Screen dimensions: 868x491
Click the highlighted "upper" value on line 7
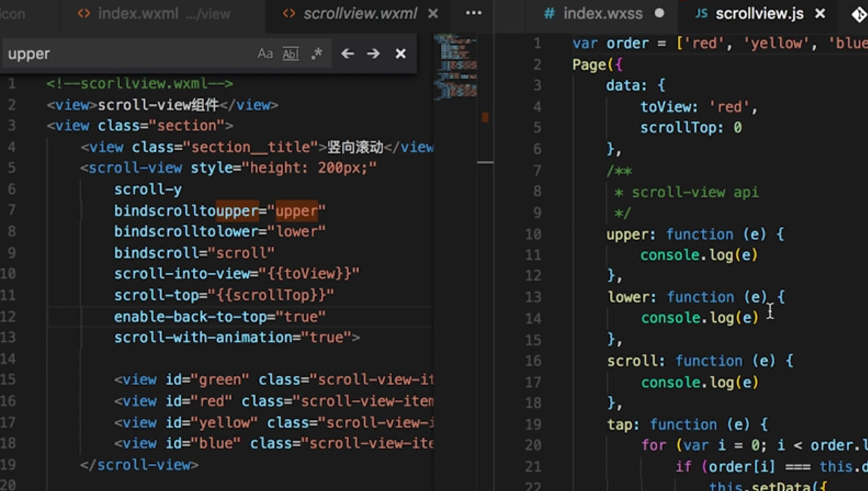(x=296, y=211)
